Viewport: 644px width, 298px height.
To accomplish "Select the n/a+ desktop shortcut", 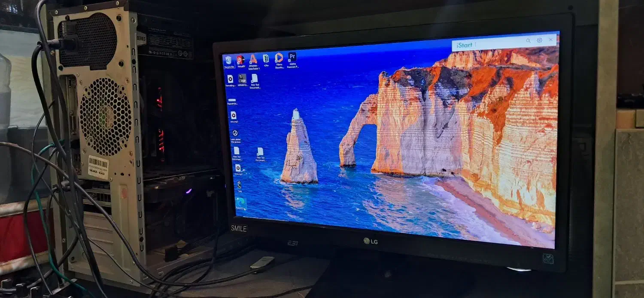I will tap(265, 58).
